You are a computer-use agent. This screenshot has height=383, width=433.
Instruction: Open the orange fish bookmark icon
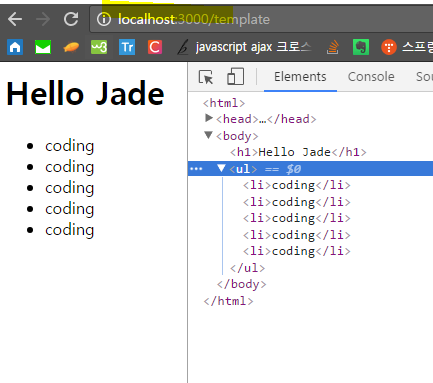[x=71, y=47]
